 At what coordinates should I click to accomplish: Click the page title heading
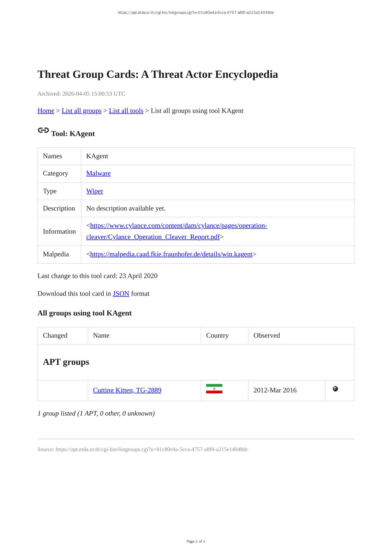157,74
